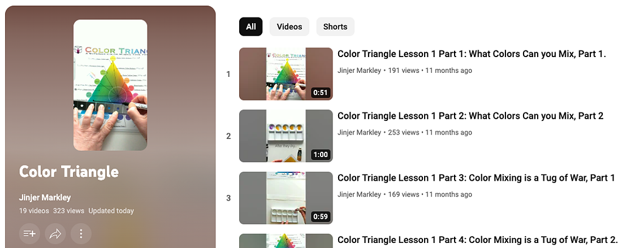The image size is (644, 248).
Task: Filter by Shorts chip
Action: (335, 27)
